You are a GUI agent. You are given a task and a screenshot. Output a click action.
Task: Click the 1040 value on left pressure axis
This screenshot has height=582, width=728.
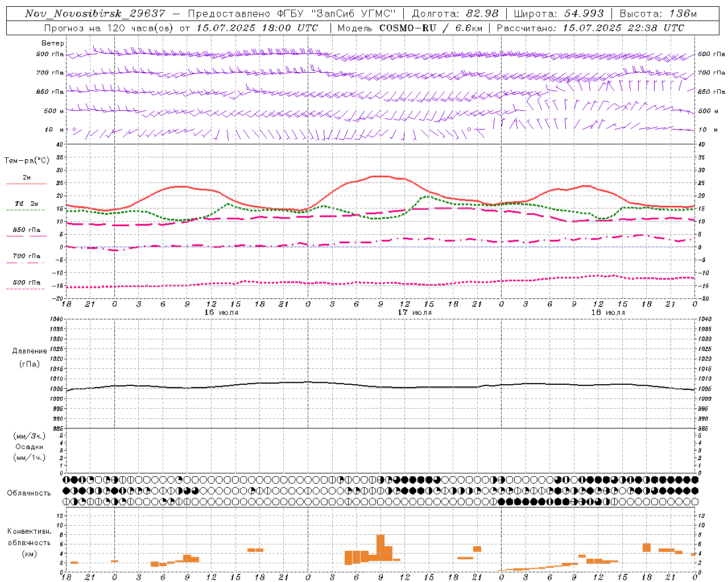[55, 319]
